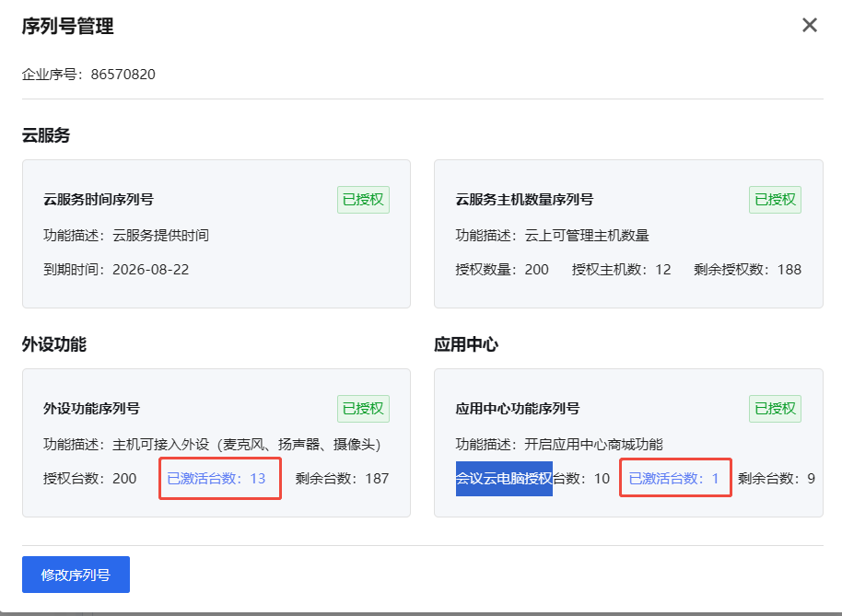Open 已激活台数: 1 link in 应用中心
Screen dimensions: 842x616
pos(673,478)
